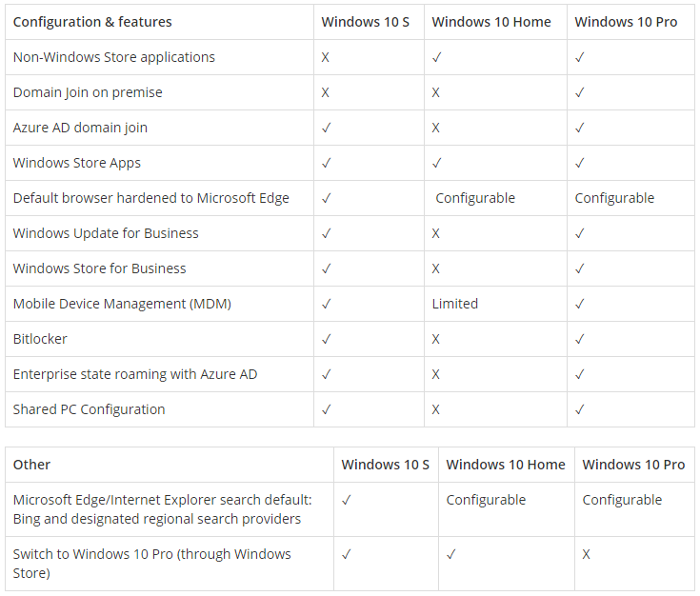Image resolution: width=700 pixels, height=596 pixels.
Task: Click the checkmark for Bitlocker under Windows 10 Pro
Action: [x=579, y=339]
